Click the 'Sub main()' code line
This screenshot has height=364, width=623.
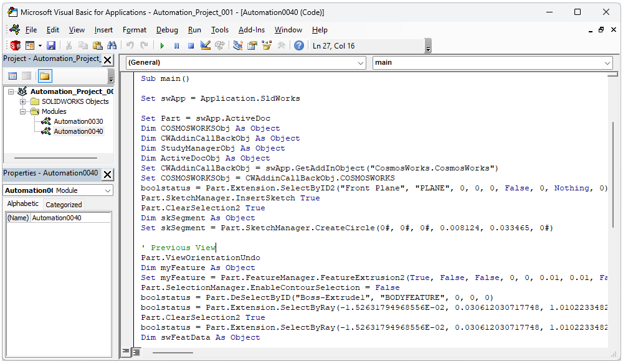click(x=165, y=78)
